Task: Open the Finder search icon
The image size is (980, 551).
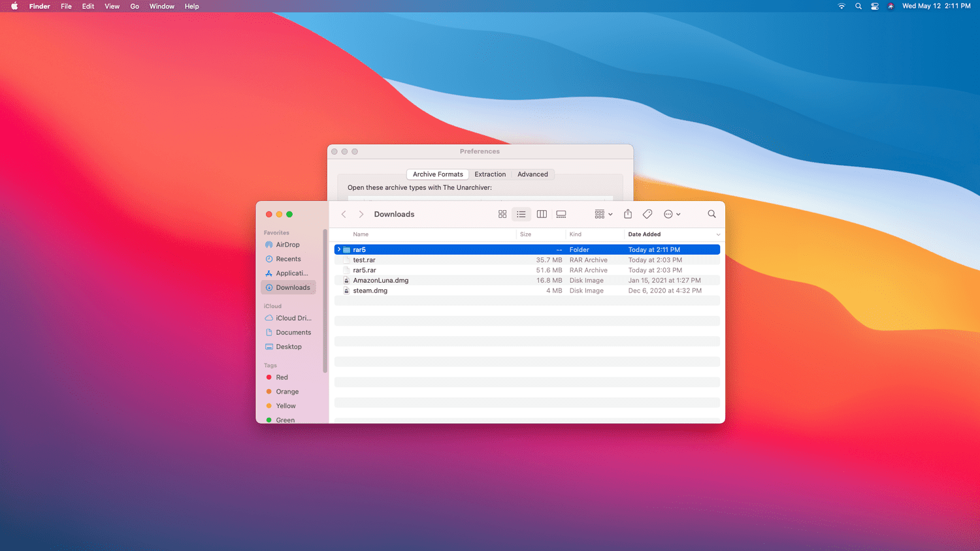Action: point(711,214)
